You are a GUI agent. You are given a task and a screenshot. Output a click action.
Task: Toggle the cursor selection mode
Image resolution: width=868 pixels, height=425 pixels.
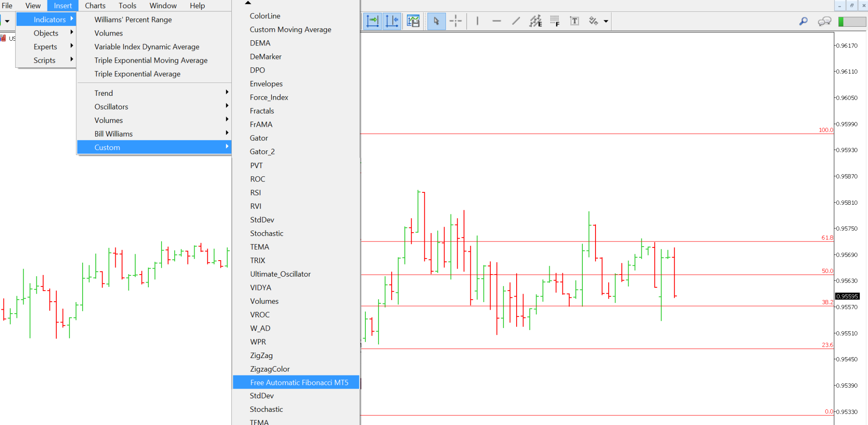[437, 20]
